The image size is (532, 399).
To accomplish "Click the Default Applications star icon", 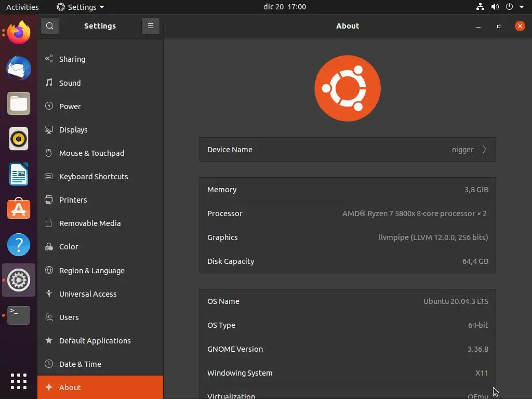I will coord(49,340).
